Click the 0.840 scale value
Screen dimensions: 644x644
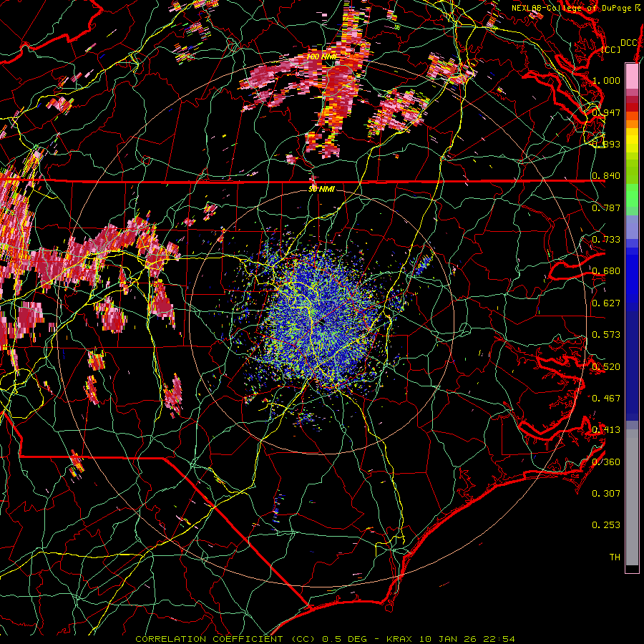coord(606,176)
